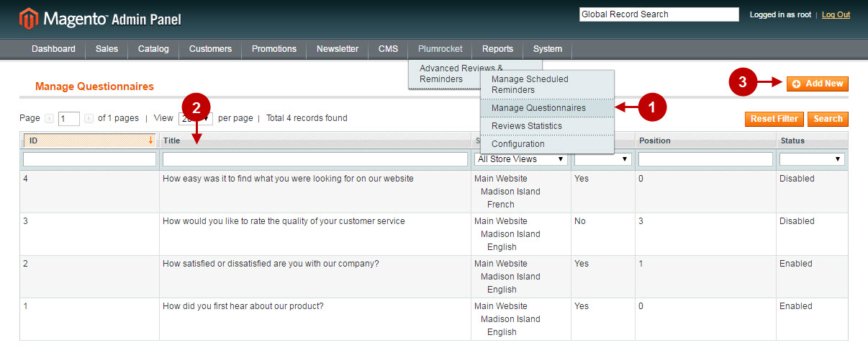This screenshot has height=348, width=868.
Task: Open the Reports menu
Action: pyautogui.click(x=497, y=49)
